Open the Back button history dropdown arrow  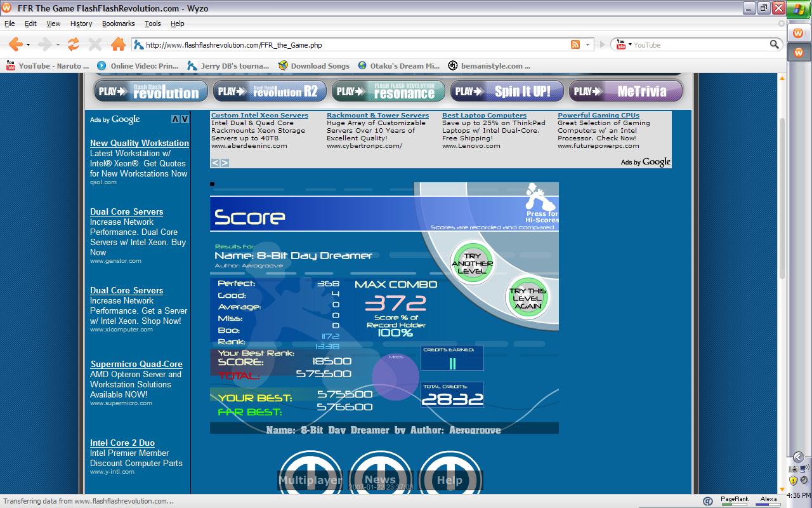pos(28,44)
